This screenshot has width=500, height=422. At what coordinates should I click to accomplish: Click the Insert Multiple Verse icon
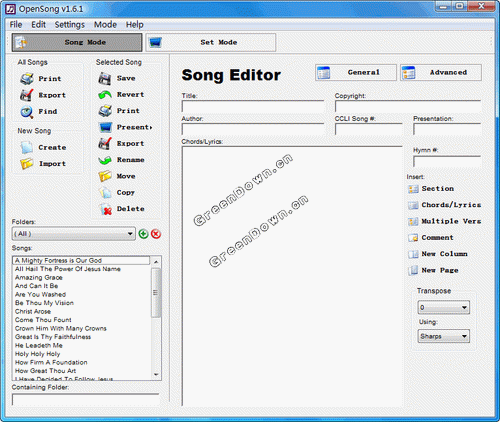pos(413,221)
